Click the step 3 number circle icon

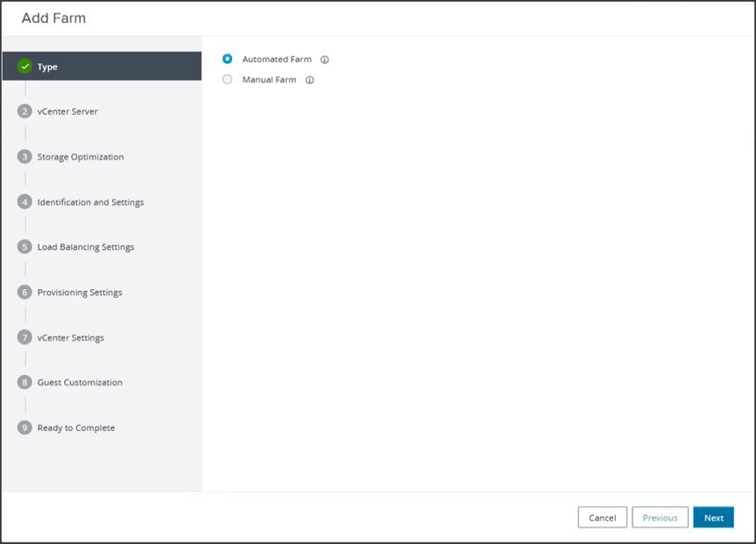pos(25,157)
